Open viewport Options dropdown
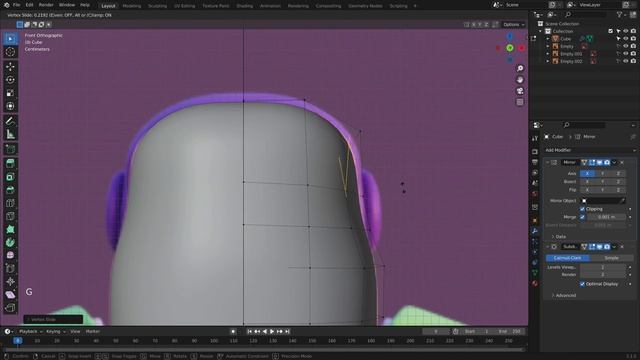The image size is (640, 360). [x=513, y=24]
